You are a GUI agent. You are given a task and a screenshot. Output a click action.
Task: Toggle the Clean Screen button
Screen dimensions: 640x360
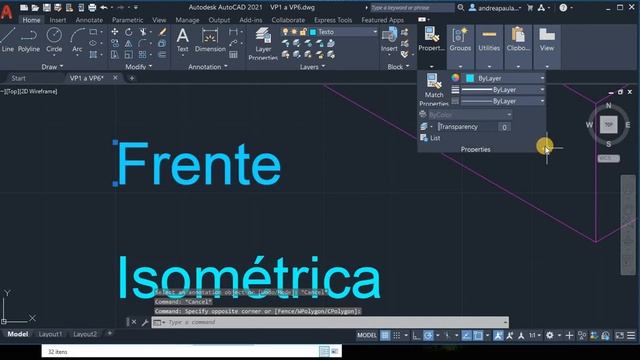(x=620, y=336)
